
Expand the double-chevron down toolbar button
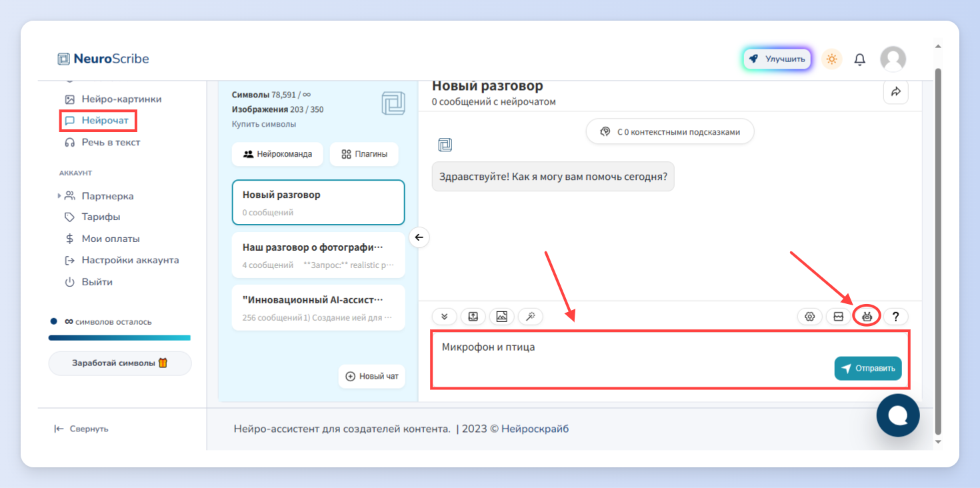pyautogui.click(x=445, y=317)
